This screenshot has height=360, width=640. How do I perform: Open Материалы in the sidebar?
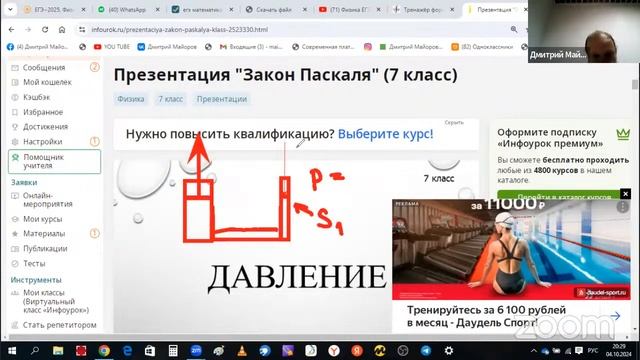pos(44,233)
